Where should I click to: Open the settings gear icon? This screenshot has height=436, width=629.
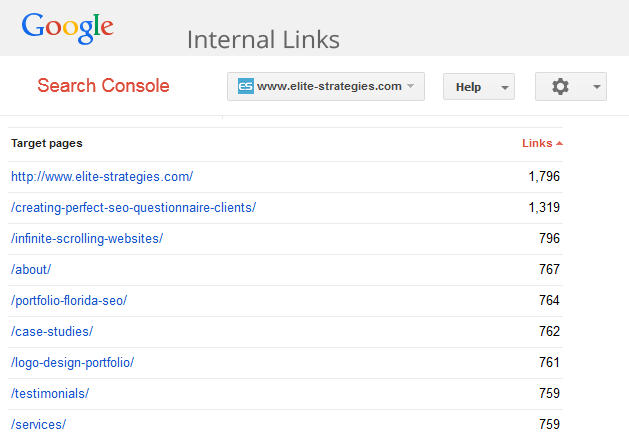pos(560,87)
